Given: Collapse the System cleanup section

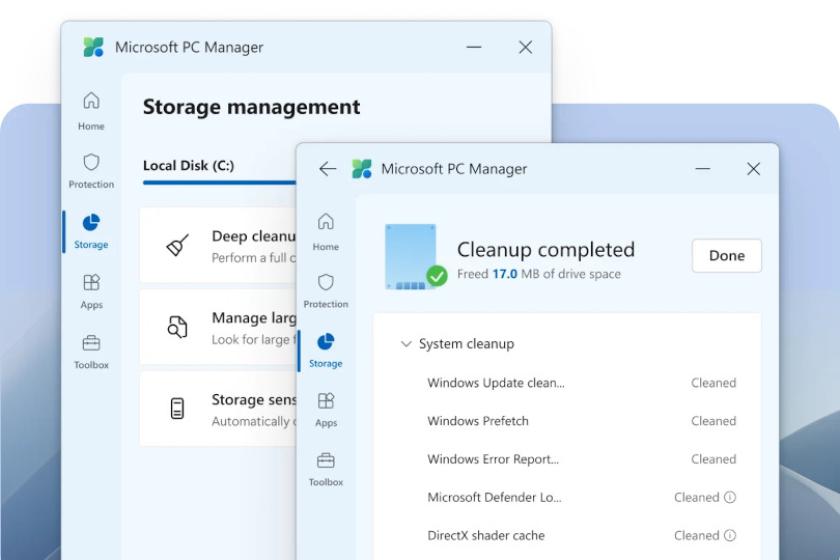Looking at the screenshot, I should click(406, 344).
